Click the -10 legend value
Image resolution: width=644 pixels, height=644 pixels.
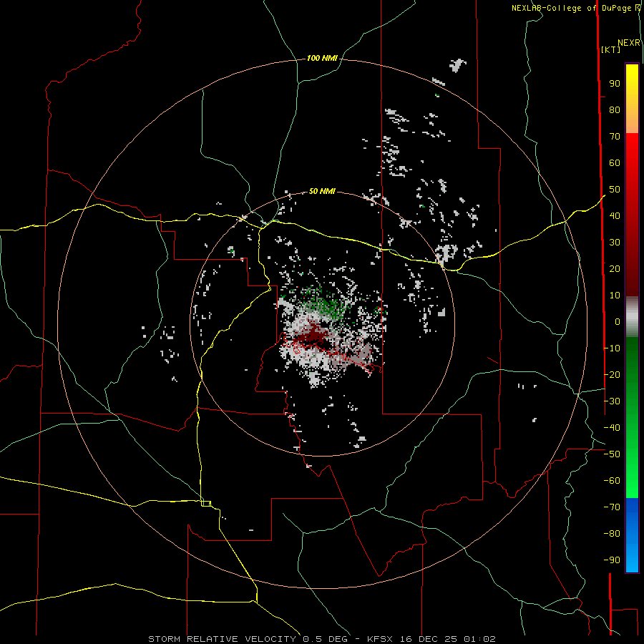tap(612, 348)
